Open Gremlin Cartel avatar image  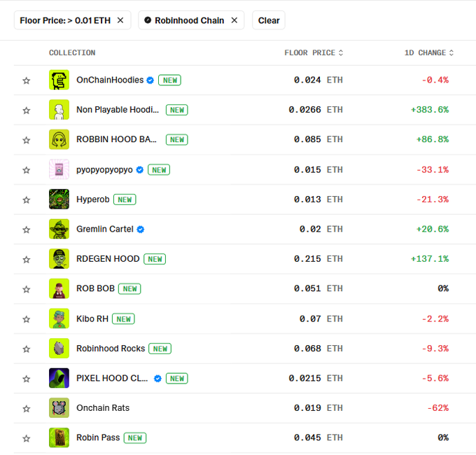coord(59,229)
